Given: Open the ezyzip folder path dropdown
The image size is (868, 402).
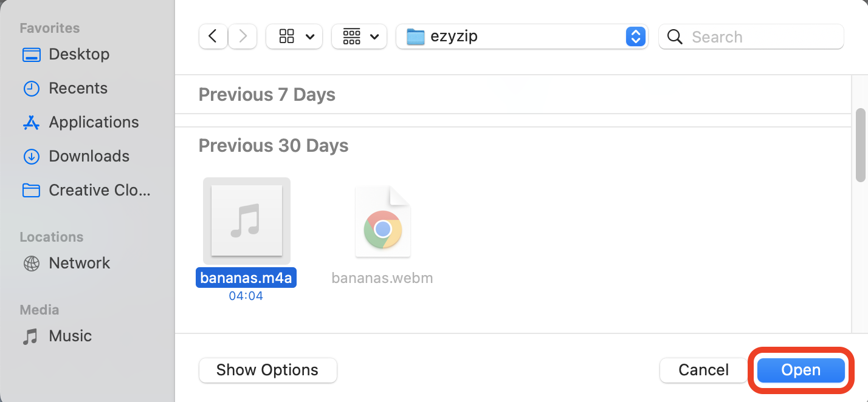Looking at the screenshot, I should [635, 36].
